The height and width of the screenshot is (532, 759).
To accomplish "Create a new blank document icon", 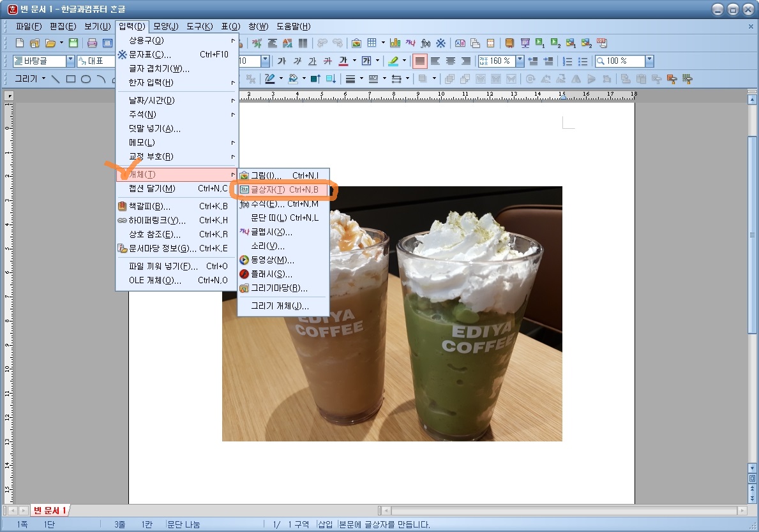I will pyautogui.click(x=19, y=43).
